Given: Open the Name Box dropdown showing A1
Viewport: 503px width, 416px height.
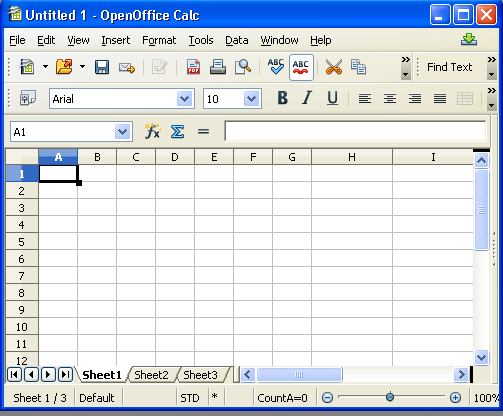Looking at the screenshot, I should (123, 132).
